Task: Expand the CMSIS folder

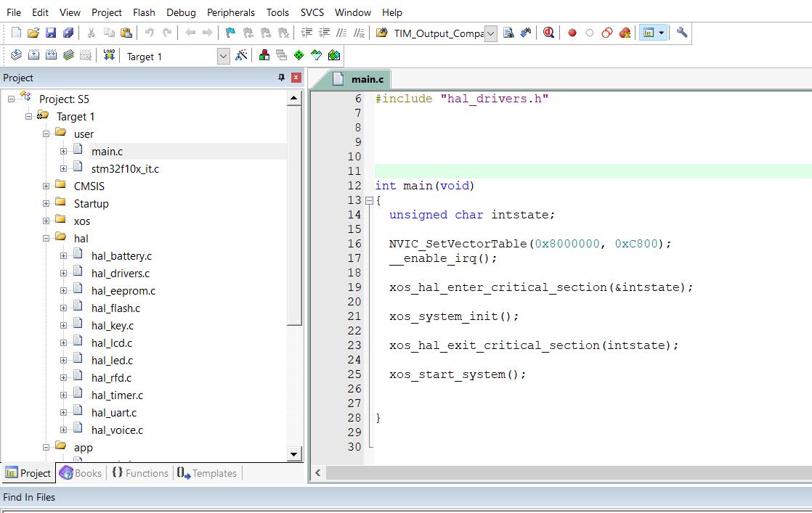Action: (x=46, y=186)
